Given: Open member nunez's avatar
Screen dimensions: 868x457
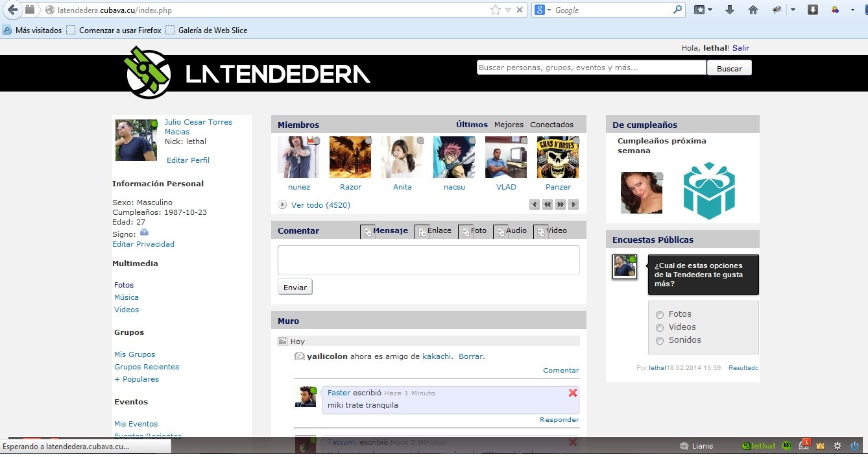Looking at the screenshot, I should 298,157.
